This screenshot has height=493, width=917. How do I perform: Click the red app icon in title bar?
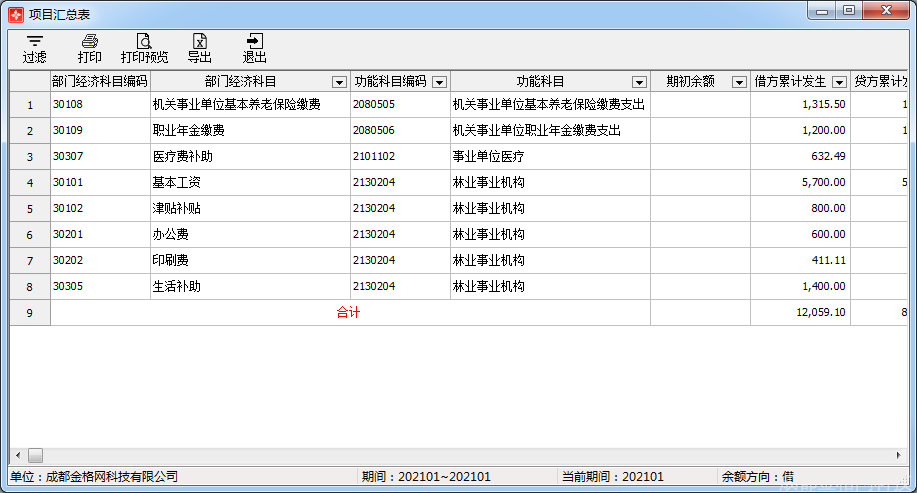pos(16,15)
